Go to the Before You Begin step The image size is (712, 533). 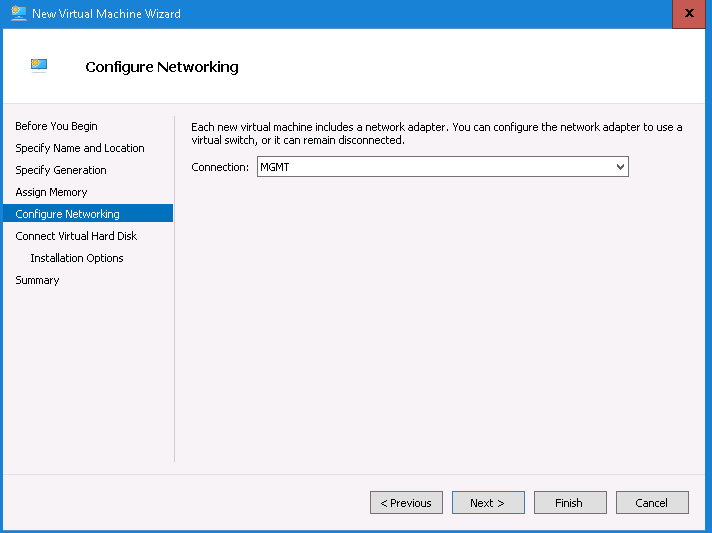click(56, 126)
